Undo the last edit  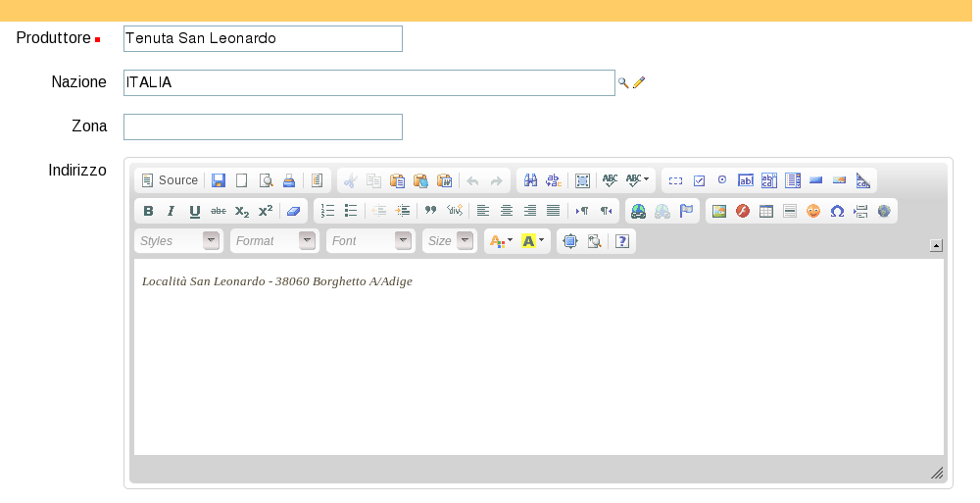coord(472,180)
